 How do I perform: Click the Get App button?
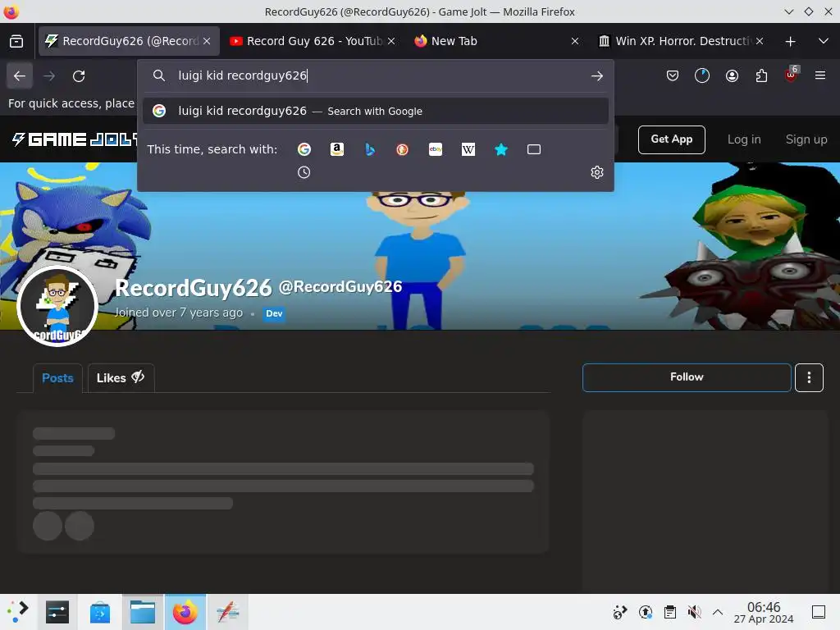click(x=671, y=139)
